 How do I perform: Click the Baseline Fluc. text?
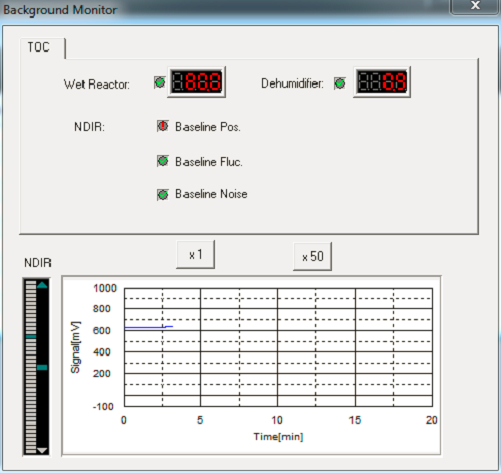click(x=209, y=162)
